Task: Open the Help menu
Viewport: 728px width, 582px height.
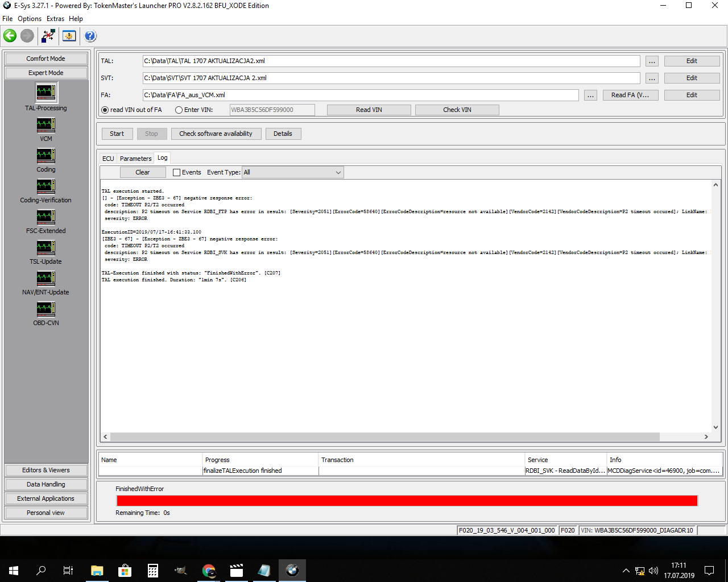Action: pyautogui.click(x=76, y=19)
